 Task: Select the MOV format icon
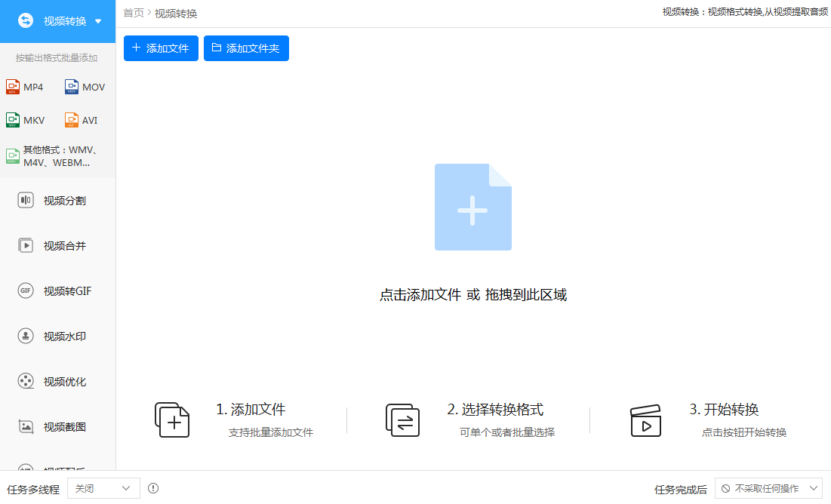[x=72, y=87]
